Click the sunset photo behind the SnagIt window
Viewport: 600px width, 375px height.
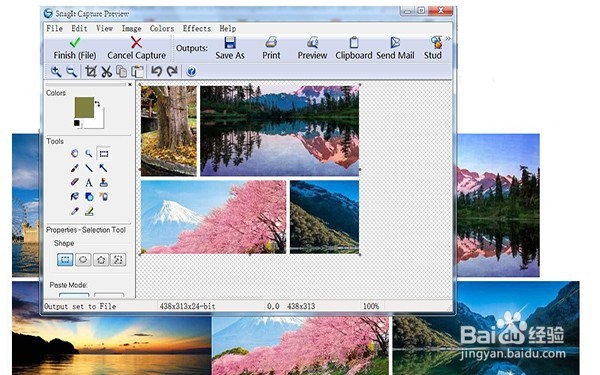(x=111, y=344)
